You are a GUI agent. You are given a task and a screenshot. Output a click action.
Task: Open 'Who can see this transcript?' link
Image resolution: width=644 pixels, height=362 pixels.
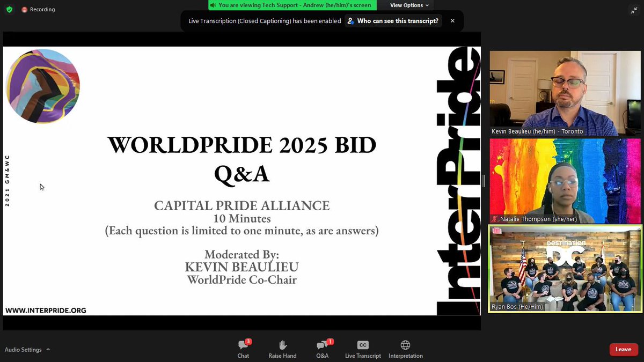point(393,21)
